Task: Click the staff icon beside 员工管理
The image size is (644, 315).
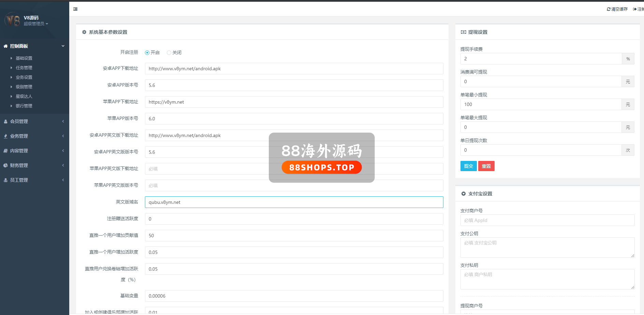Action: [x=5, y=180]
